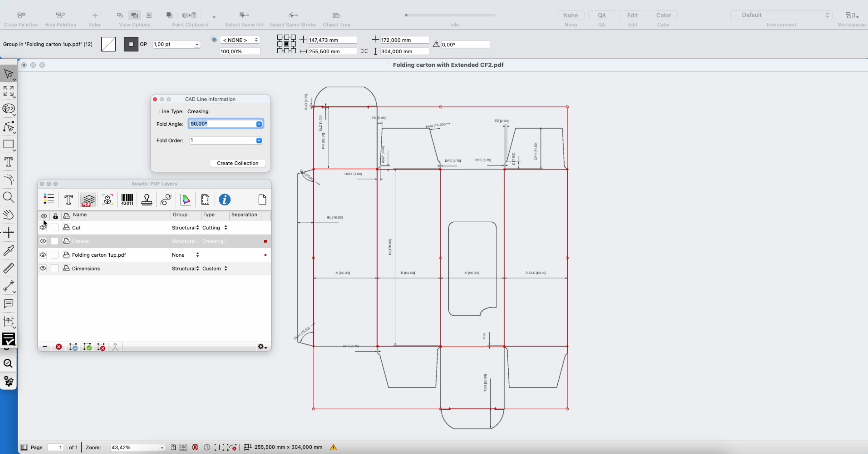Viewport: 868px width, 454px height.
Task: Expand the Environment Default dropdown
Action: pyautogui.click(x=781, y=15)
